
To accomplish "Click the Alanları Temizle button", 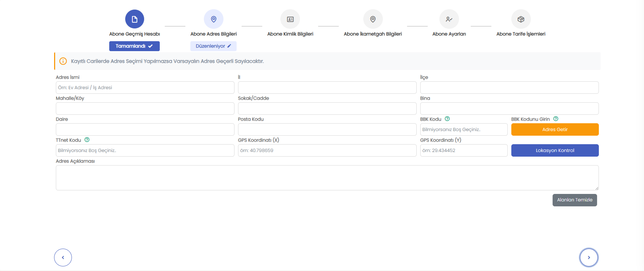I will pos(574,200).
